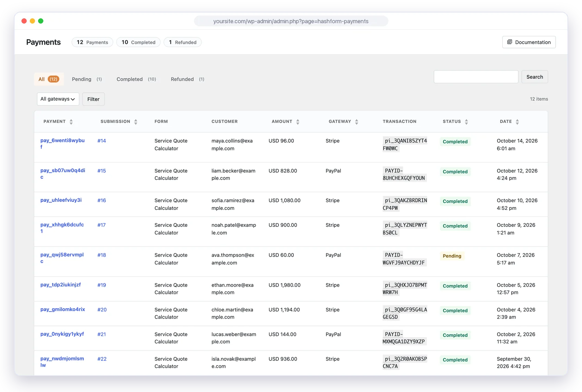Sort by Amount column arrows
Screen dimensions: 582x392
(x=298, y=122)
